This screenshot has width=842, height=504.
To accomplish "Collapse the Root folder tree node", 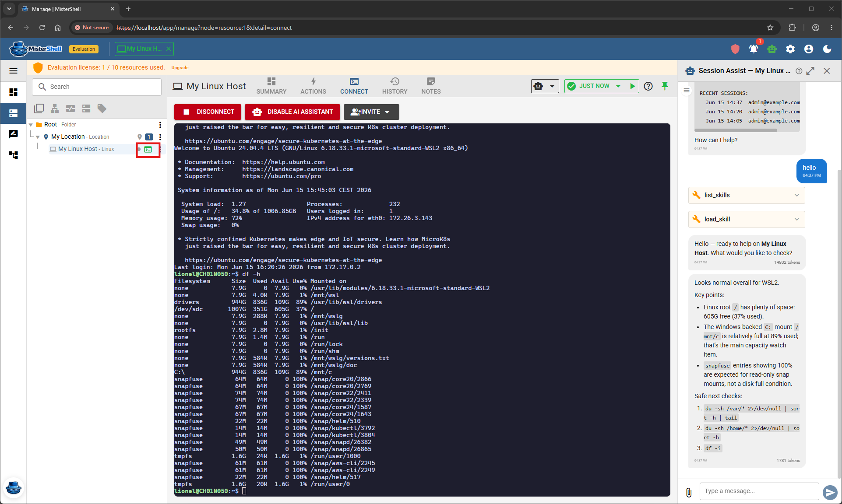I will click(x=31, y=125).
